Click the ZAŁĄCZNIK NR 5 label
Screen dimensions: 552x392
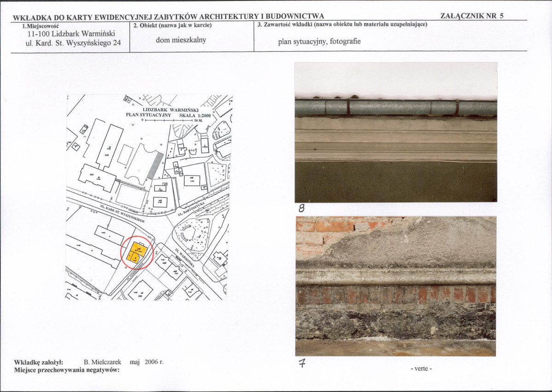472,16
